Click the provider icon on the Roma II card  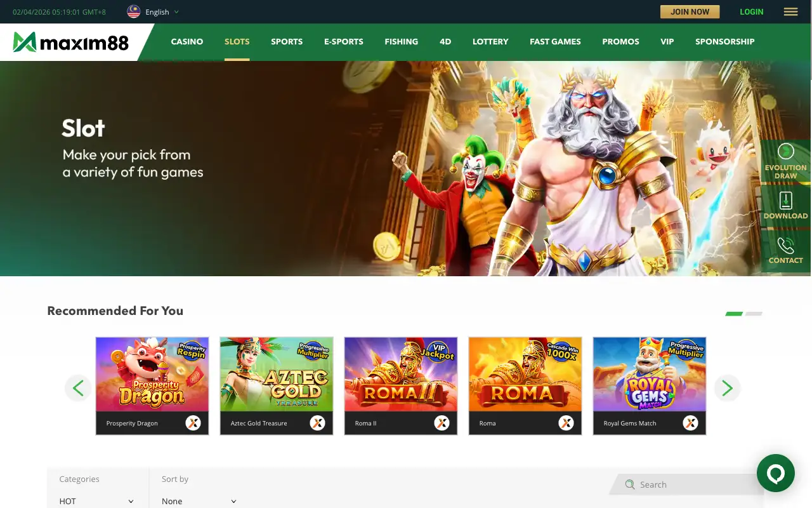(442, 422)
